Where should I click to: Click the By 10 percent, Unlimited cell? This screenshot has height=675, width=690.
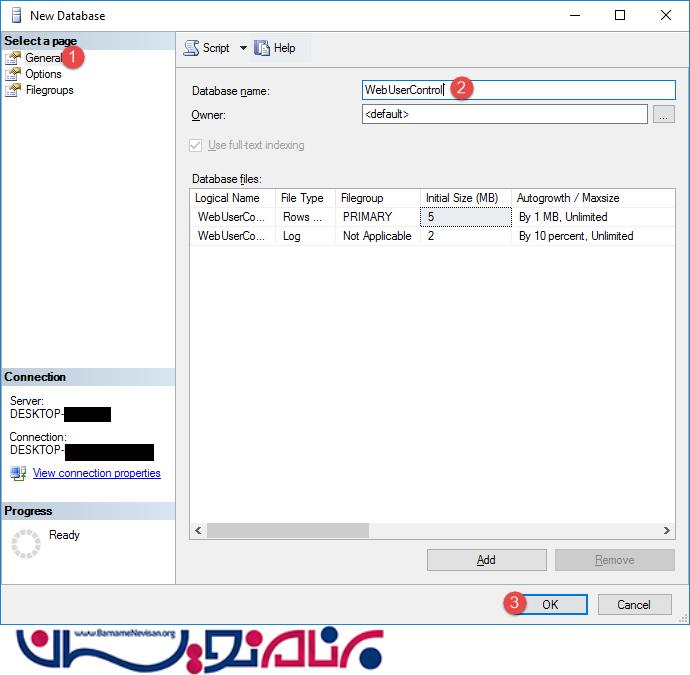pos(593,236)
